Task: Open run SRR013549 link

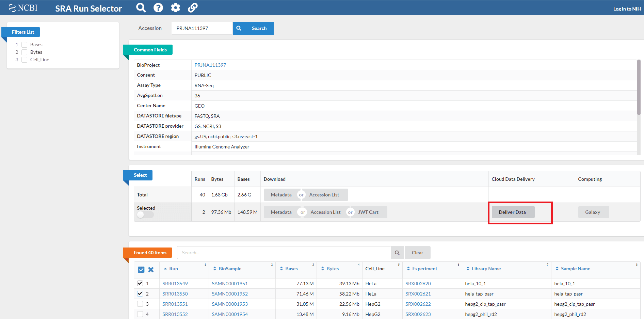Action: pyautogui.click(x=175, y=284)
